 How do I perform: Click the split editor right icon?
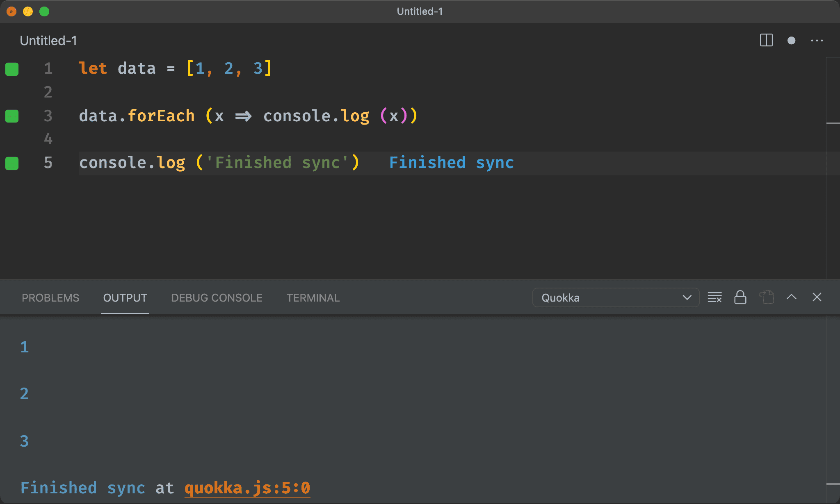coord(766,40)
